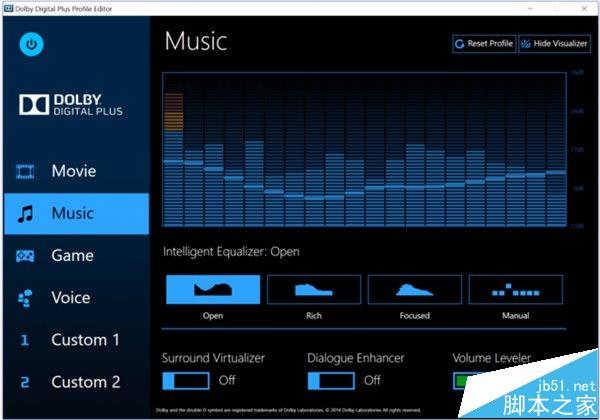
Task: Open the Game profile
Action: [77, 256]
